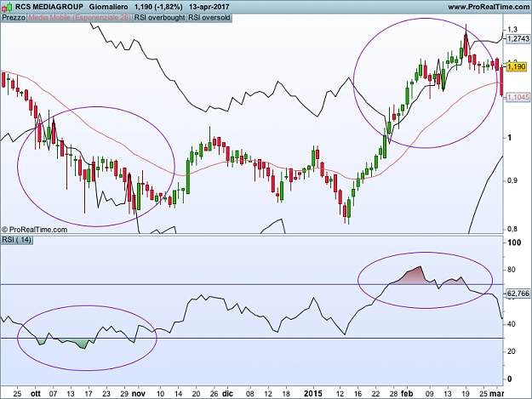Click the dic marker on time axis

227,394
